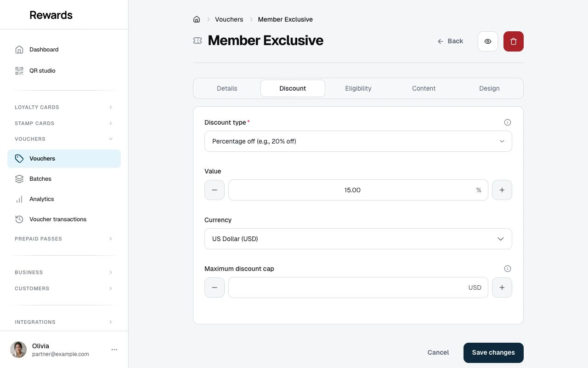Open the Content tab
The height and width of the screenshot is (368, 588).
424,88
